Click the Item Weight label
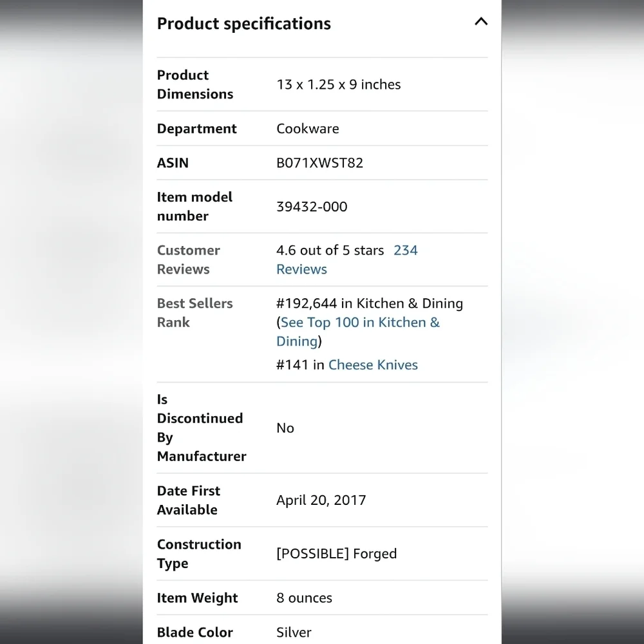Image resolution: width=644 pixels, height=644 pixels. pyautogui.click(x=197, y=598)
